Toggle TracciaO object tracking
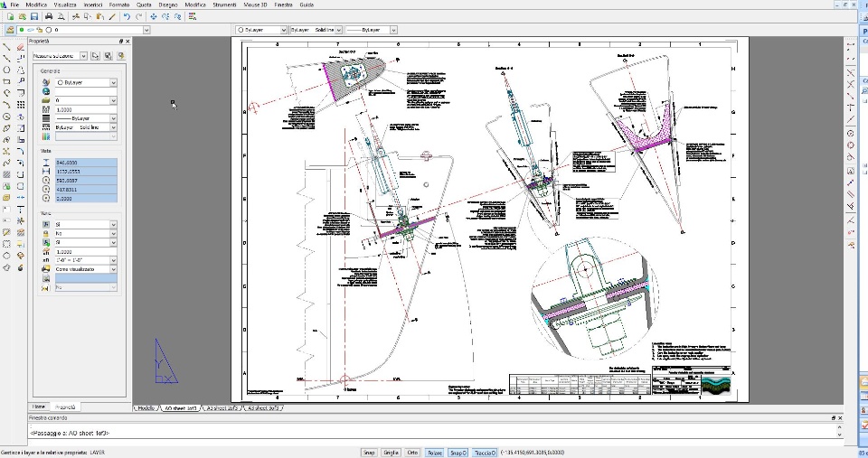The width and height of the screenshot is (868, 458). 485,453
